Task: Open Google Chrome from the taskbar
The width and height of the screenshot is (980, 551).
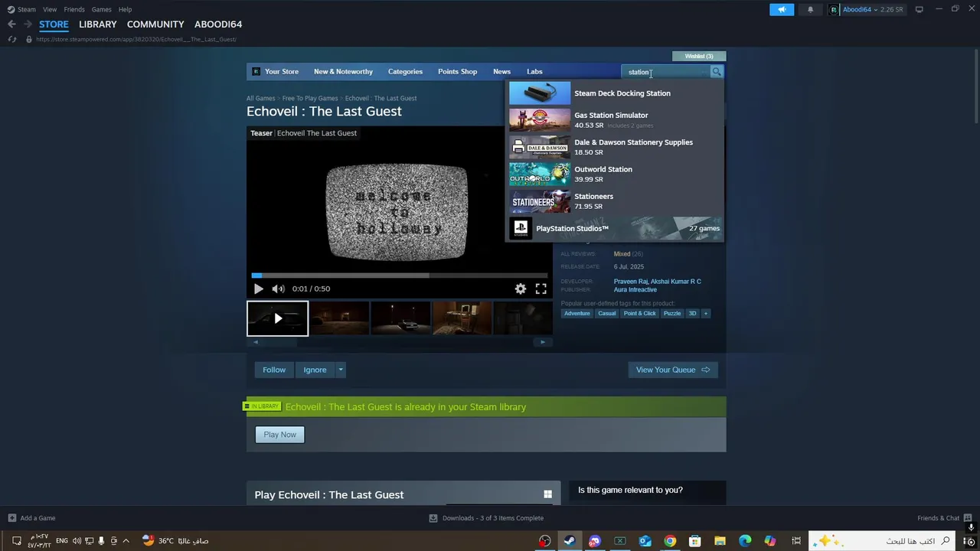Action: pyautogui.click(x=670, y=541)
